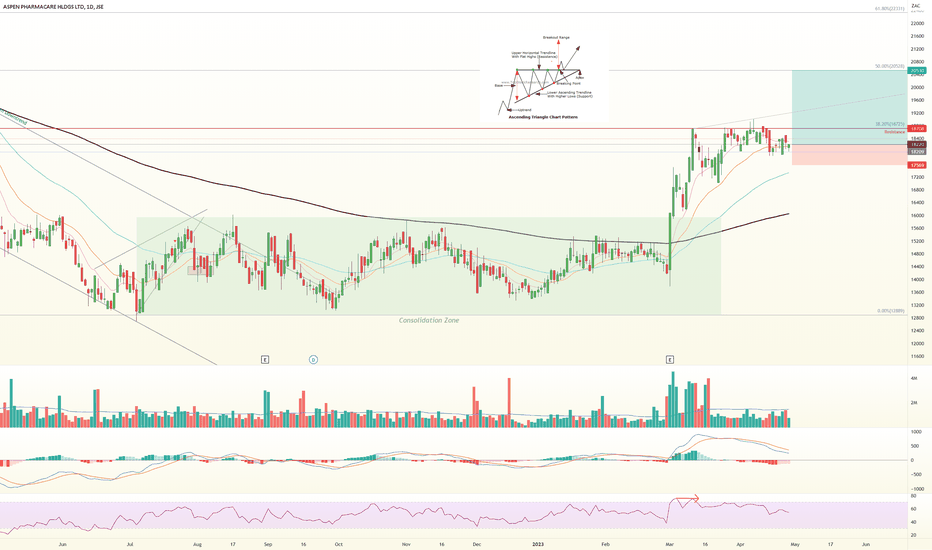Select the dark 18220 current price tag

[917, 144]
